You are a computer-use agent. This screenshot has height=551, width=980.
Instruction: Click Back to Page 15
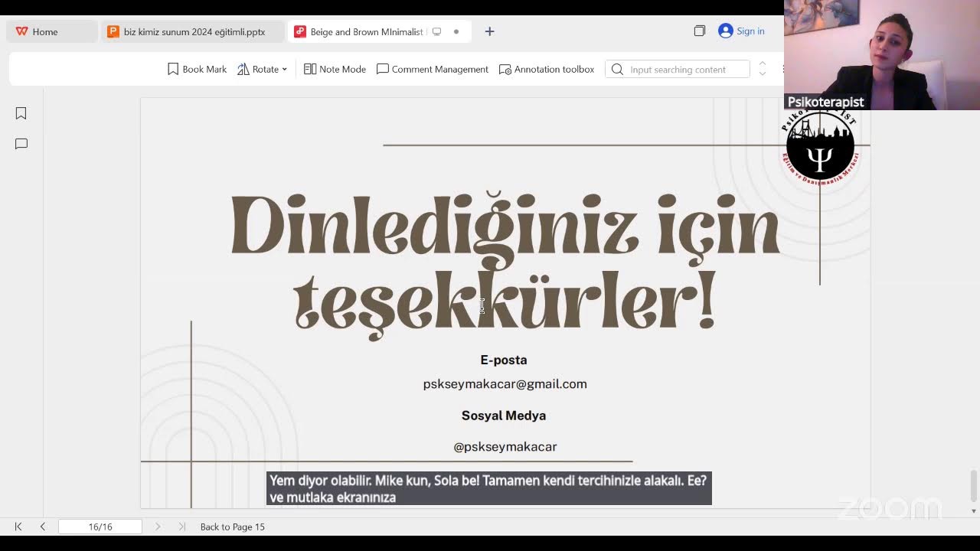[x=232, y=527]
